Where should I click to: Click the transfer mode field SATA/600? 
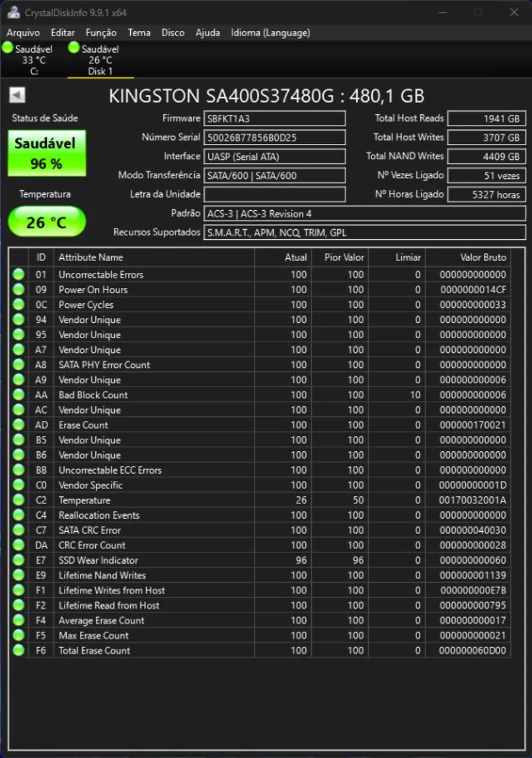(x=275, y=175)
